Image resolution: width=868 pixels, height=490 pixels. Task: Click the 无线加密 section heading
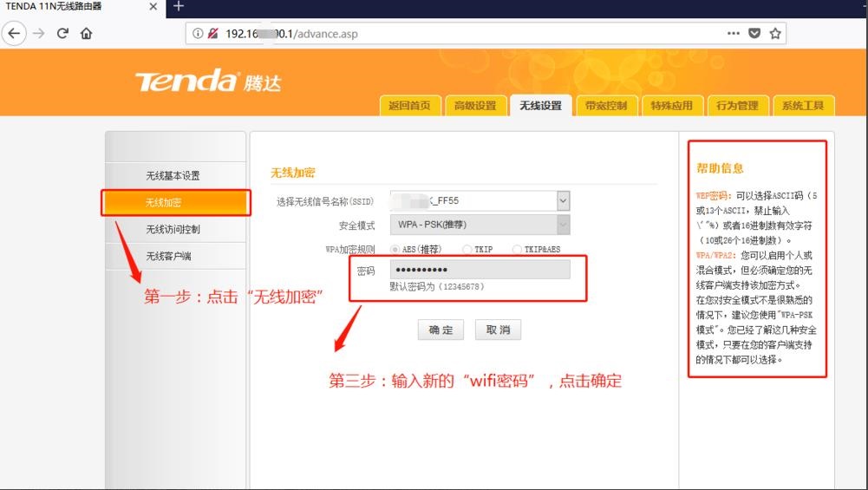point(292,173)
